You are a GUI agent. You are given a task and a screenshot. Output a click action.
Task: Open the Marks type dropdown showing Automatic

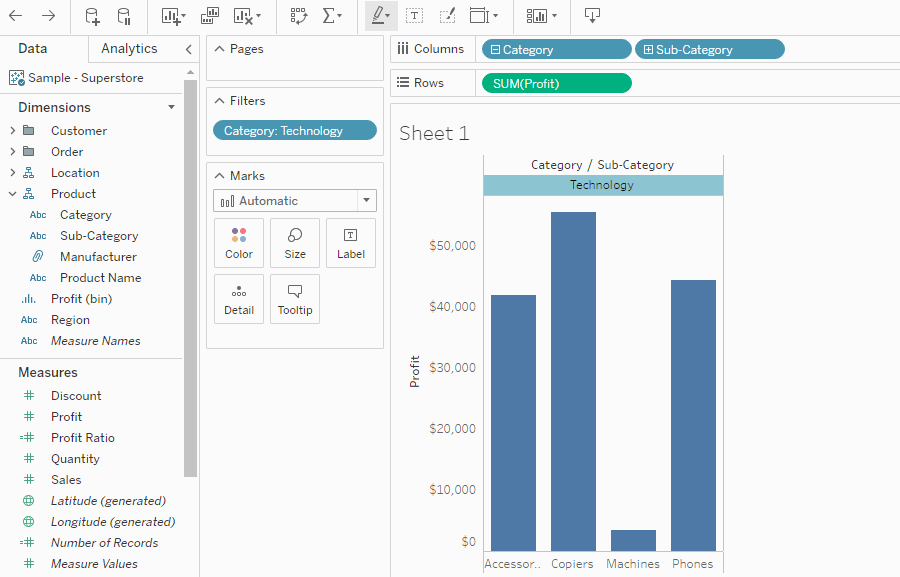tap(294, 201)
